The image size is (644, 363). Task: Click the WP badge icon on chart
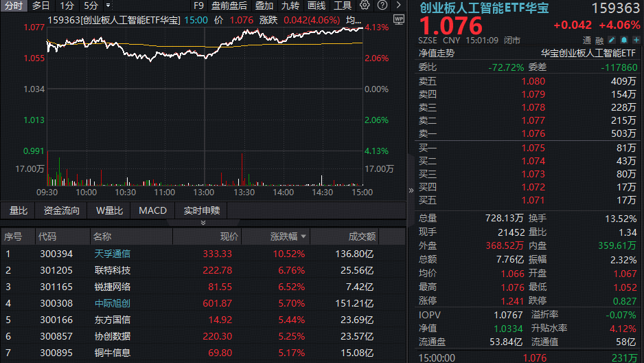pos(400,20)
